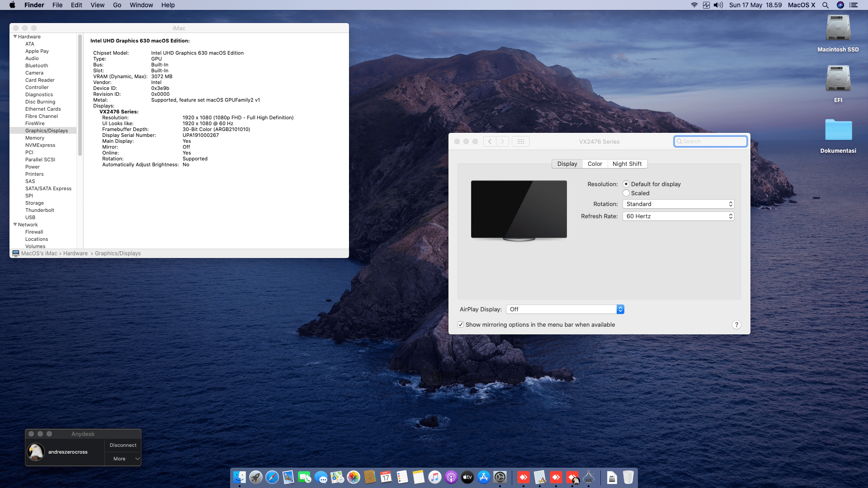Select Memory in the Hardware sidebar list
The image size is (868, 488).
coord(35,138)
